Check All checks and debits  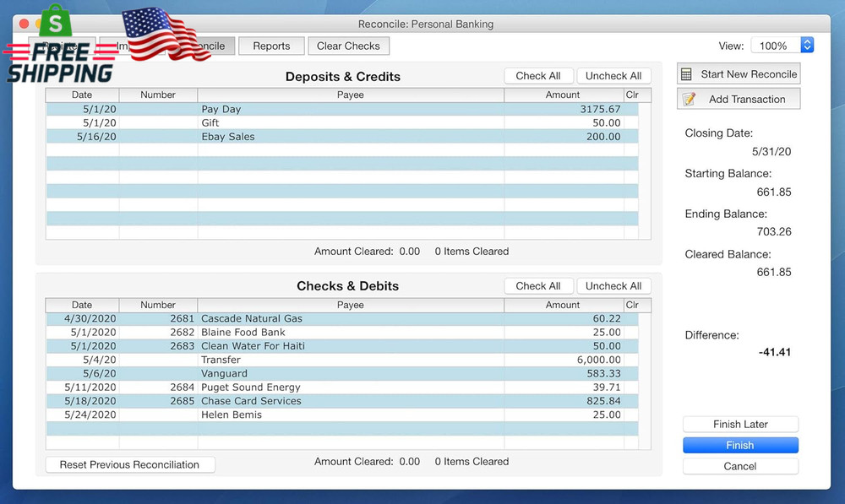tap(538, 285)
